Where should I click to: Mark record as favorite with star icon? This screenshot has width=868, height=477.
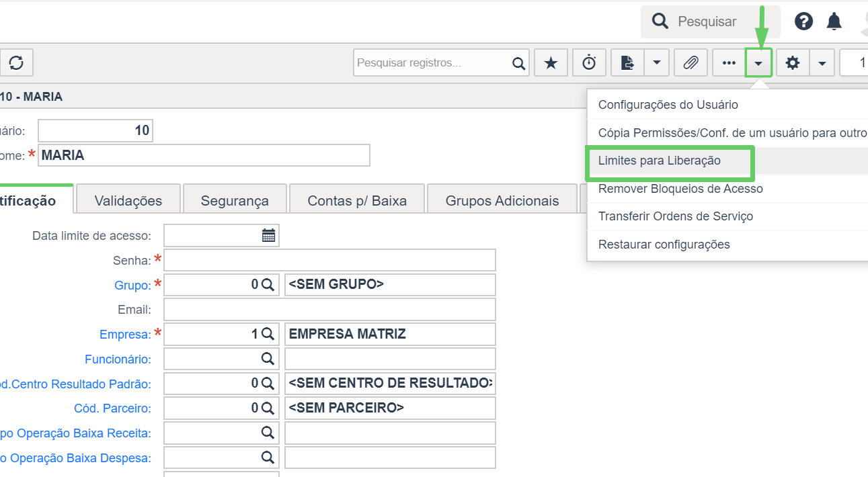(x=551, y=63)
